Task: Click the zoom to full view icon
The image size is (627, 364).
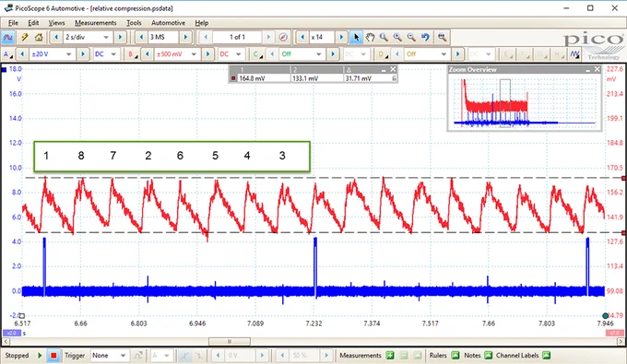Action: [442, 37]
